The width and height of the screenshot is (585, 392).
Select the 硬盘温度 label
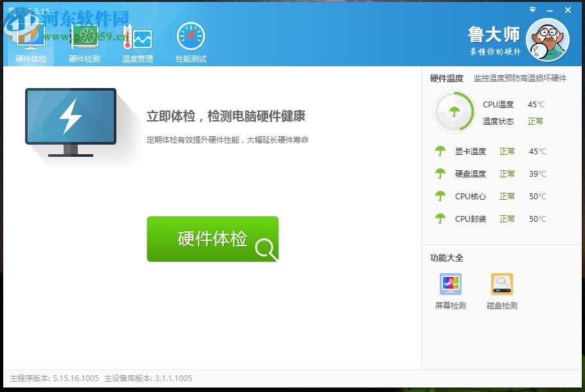tap(471, 174)
